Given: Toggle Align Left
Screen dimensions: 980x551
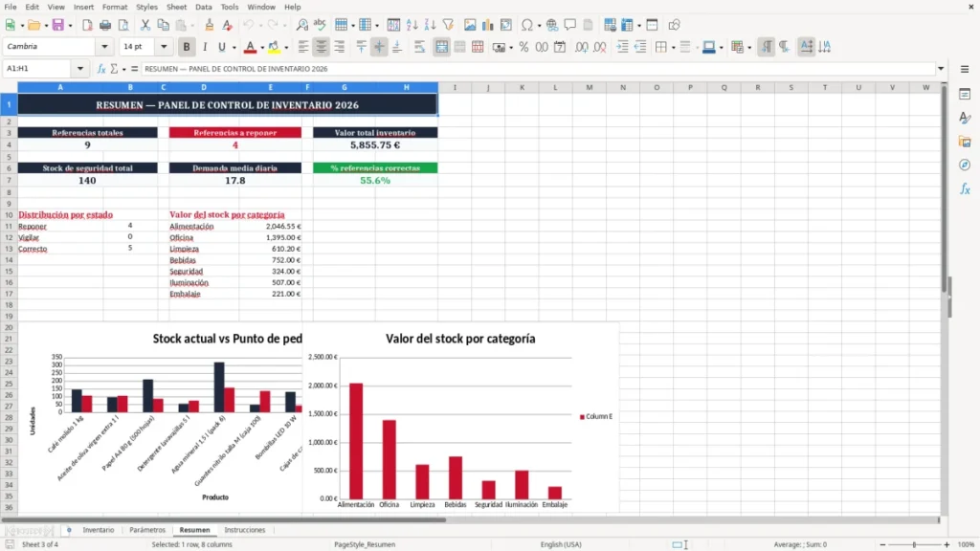Looking at the screenshot, I should (303, 47).
